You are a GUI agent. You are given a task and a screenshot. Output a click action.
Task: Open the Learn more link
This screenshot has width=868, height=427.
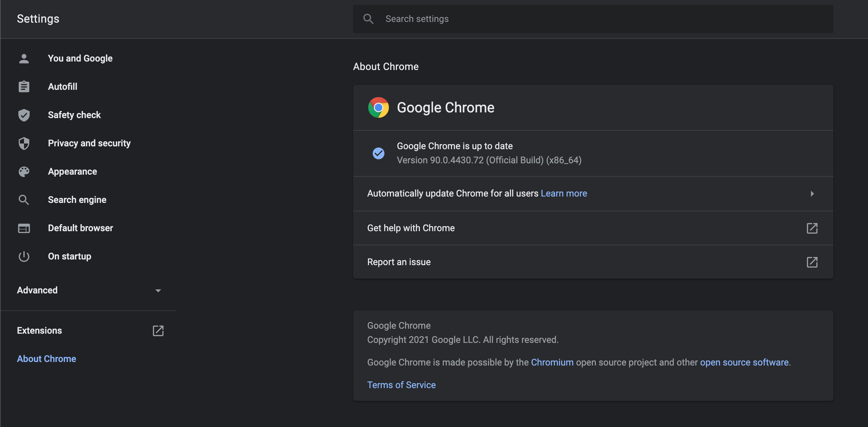pyautogui.click(x=564, y=193)
